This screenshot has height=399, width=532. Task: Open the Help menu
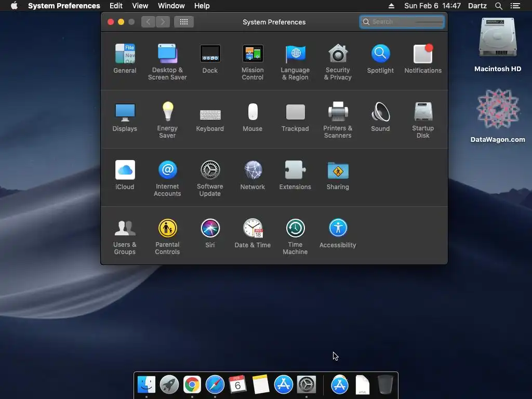tap(202, 6)
